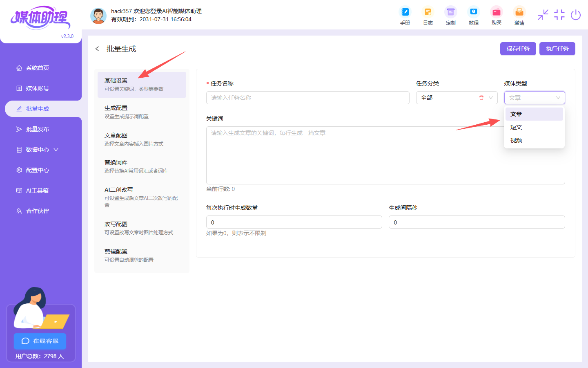Click the trash icon in 任务分类 field
This screenshot has height=368, width=588.
[481, 98]
